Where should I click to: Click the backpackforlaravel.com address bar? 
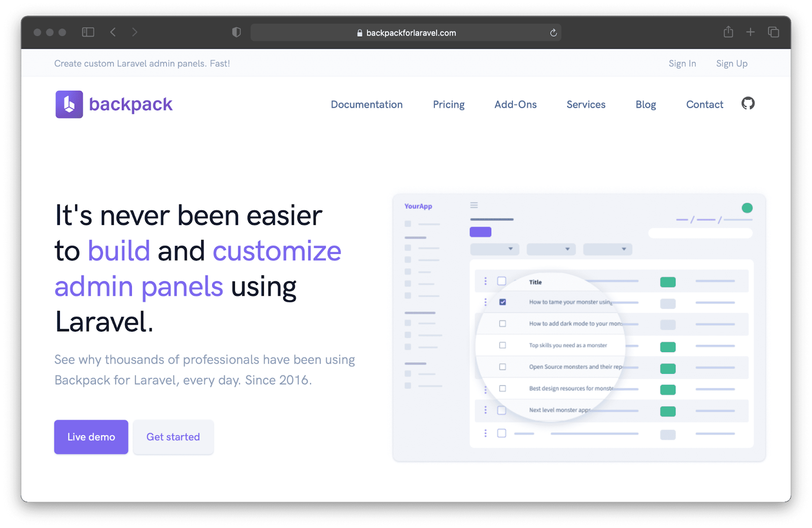click(x=405, y=33)
